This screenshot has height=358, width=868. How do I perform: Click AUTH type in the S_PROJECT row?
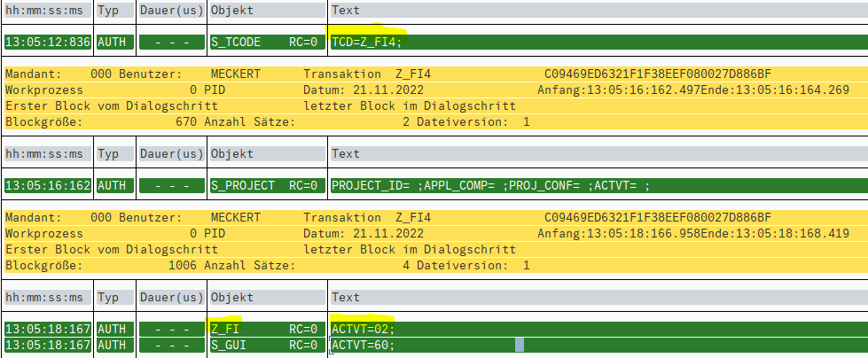click(x=114, y=186)
